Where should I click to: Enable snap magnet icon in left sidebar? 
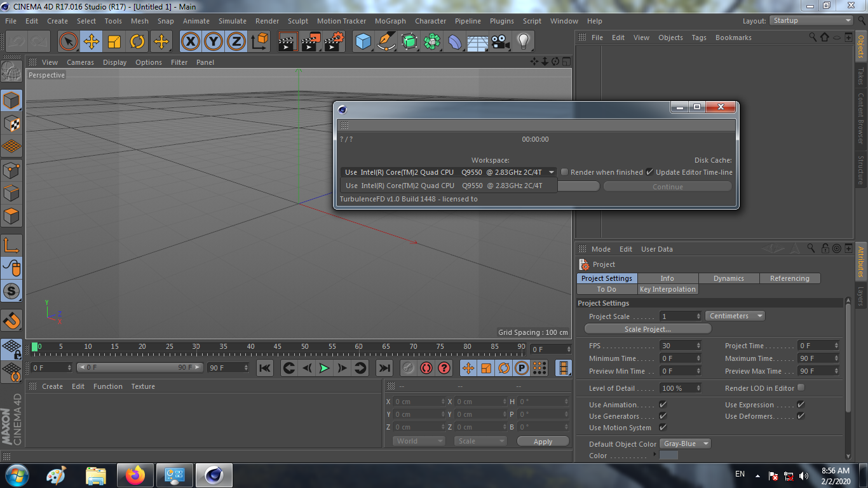[11, 321]
